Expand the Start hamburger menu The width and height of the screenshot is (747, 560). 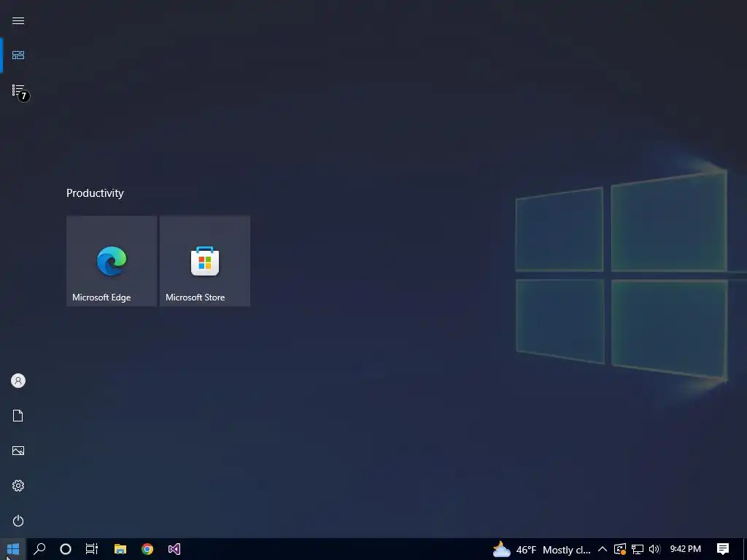18,20
